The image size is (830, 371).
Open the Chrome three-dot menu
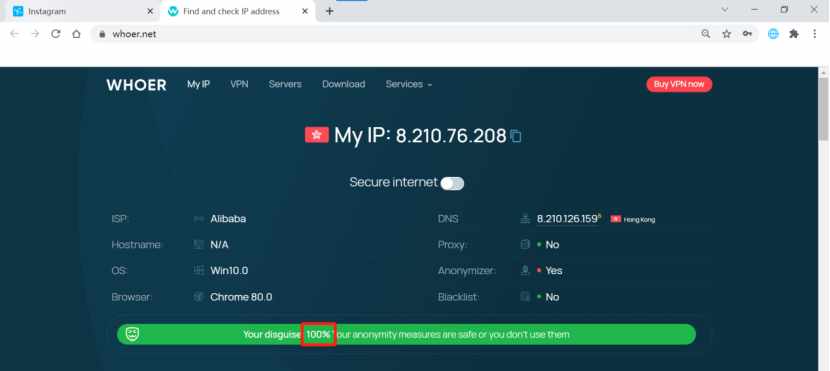[x=815, y=34]
